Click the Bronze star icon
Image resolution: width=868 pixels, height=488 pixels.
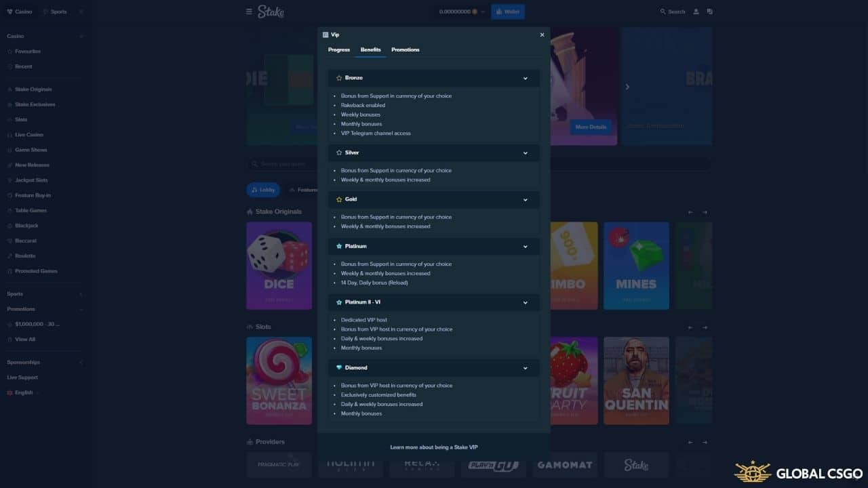pos(339,78)
